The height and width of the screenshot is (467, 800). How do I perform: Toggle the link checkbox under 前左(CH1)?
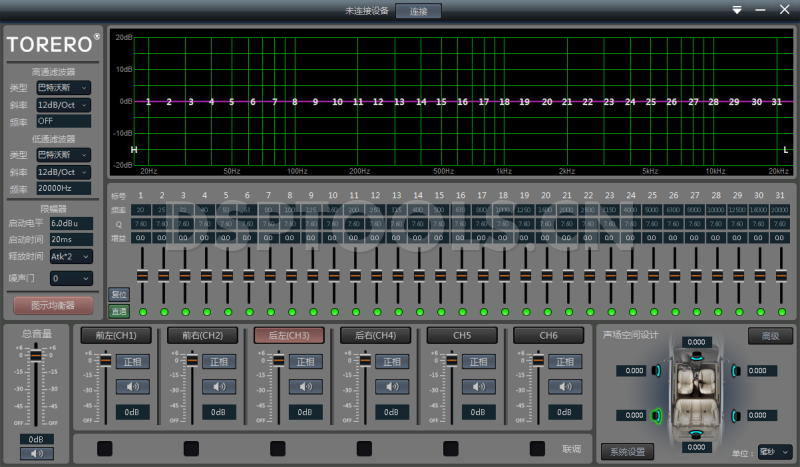coord(104,448)
